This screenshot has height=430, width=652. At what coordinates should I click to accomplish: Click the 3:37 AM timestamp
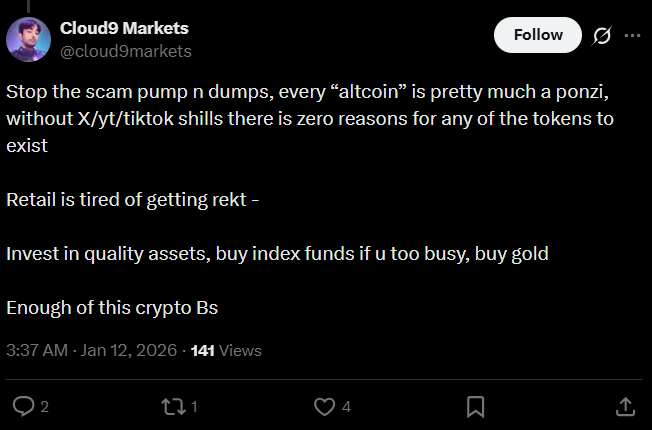tap(37, 351)
